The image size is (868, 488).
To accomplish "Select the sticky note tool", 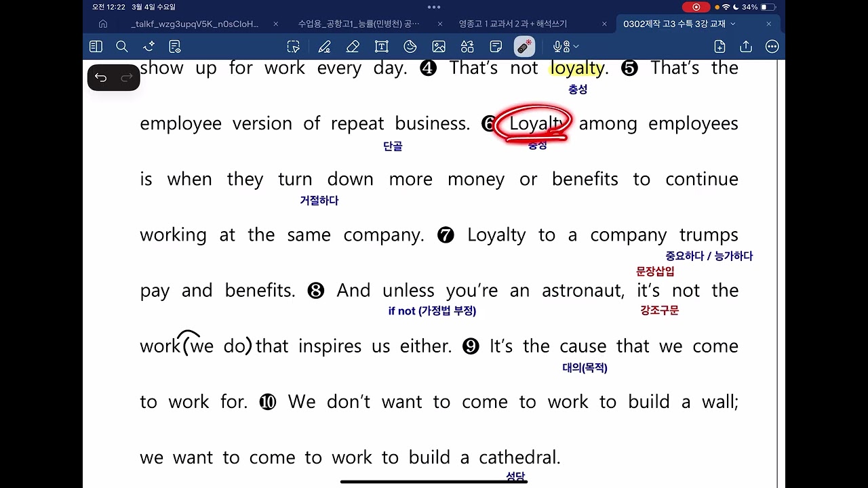I will click(x=496, y=47).
